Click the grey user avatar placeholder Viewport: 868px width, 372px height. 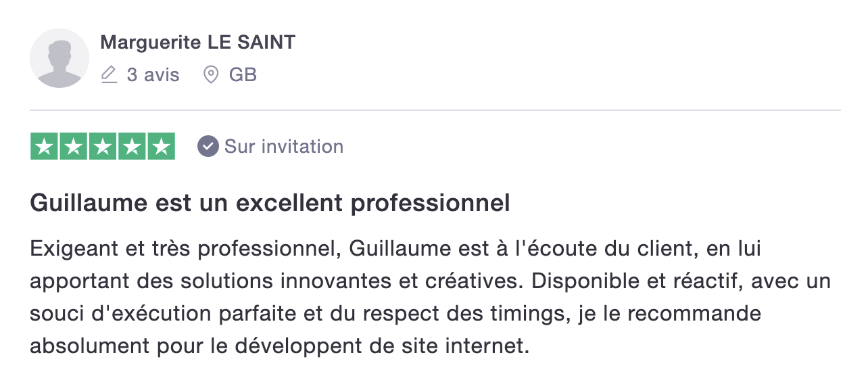tap(59, 58)
